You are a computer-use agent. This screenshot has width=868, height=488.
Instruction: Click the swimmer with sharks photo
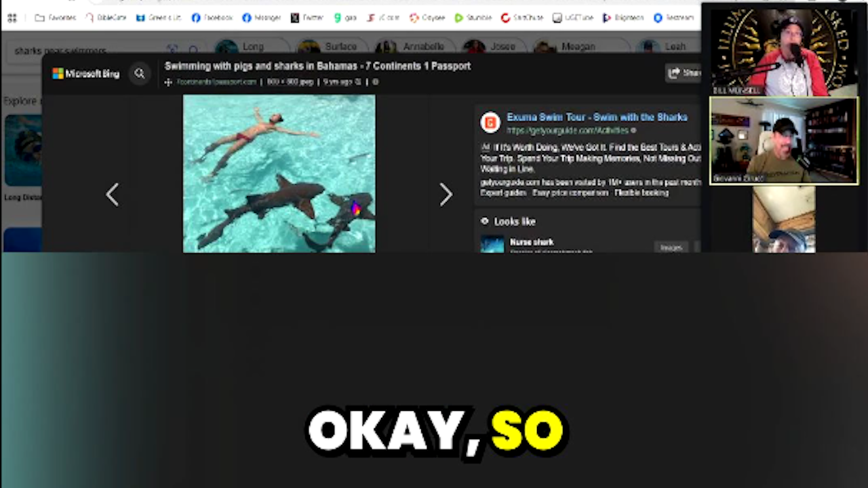[279, 174]
